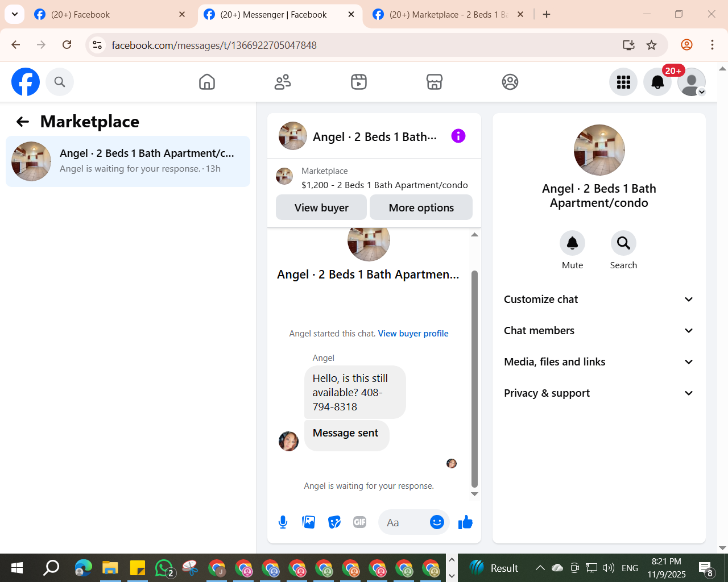Open Windows taskbar search
This screenshot has height=582, width=728.
(x=52, y=568)
